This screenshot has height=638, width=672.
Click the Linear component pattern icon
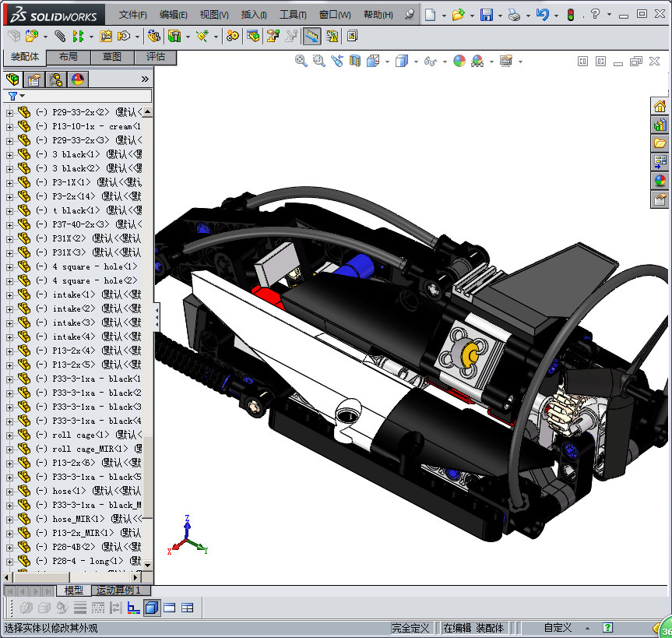pyautogui.click(x=78, y=36)
